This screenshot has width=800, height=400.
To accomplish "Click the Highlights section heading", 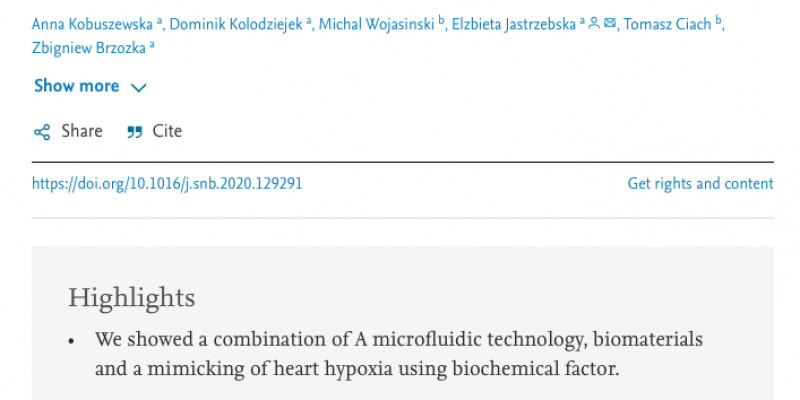I will pyautogui.click(x=132, y=298).
